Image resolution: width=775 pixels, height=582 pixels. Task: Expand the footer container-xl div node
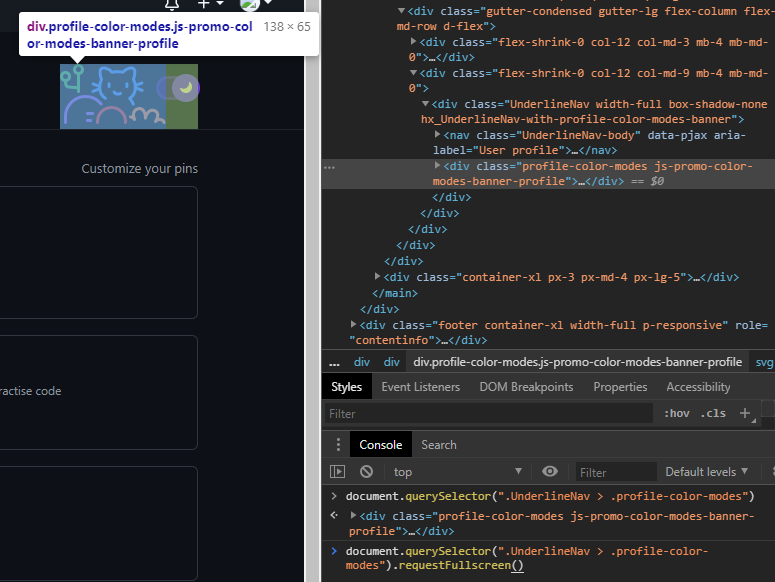tap(353, 325)
